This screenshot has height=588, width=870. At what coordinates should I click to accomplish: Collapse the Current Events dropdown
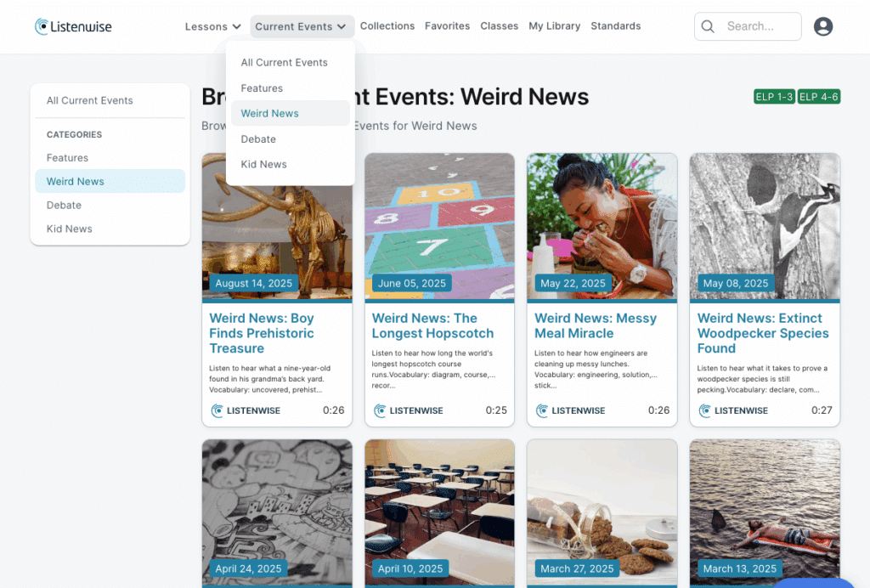(302, 26)
